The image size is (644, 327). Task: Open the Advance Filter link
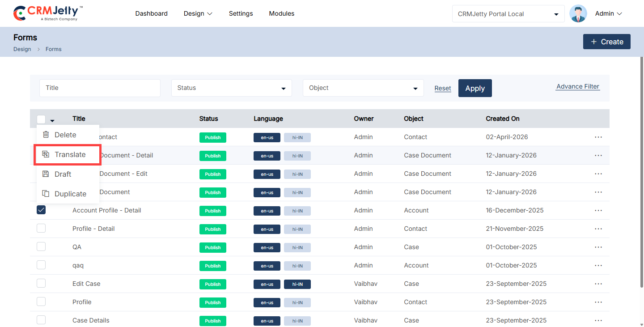(x=578, y=87)
